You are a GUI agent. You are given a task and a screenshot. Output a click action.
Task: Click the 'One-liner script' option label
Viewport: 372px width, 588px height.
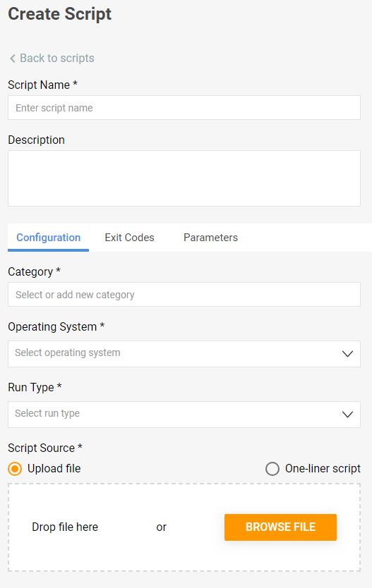(x=323, y=468)
